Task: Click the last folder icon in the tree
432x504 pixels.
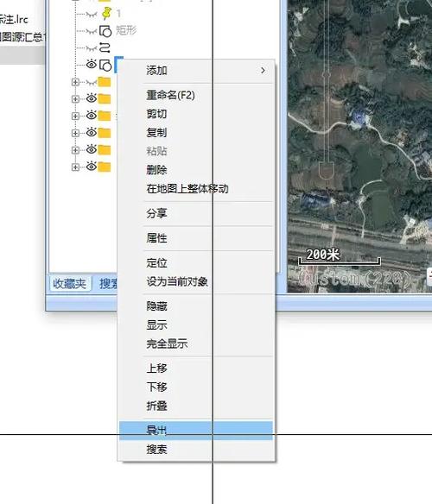Action: point(105,167)
